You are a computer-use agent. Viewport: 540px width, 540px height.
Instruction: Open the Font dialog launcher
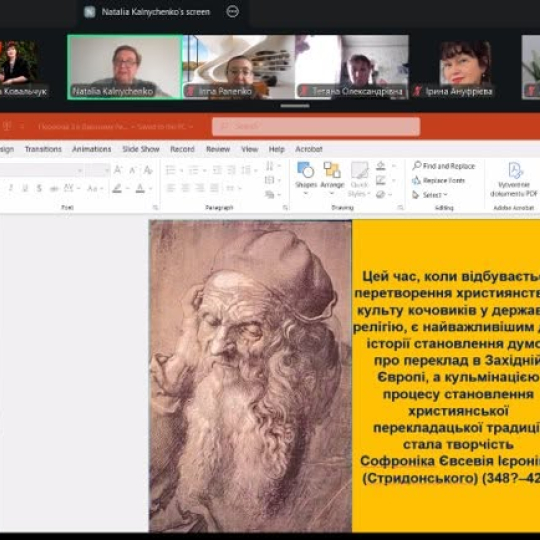pyautogui.click(x=155, y=207)
